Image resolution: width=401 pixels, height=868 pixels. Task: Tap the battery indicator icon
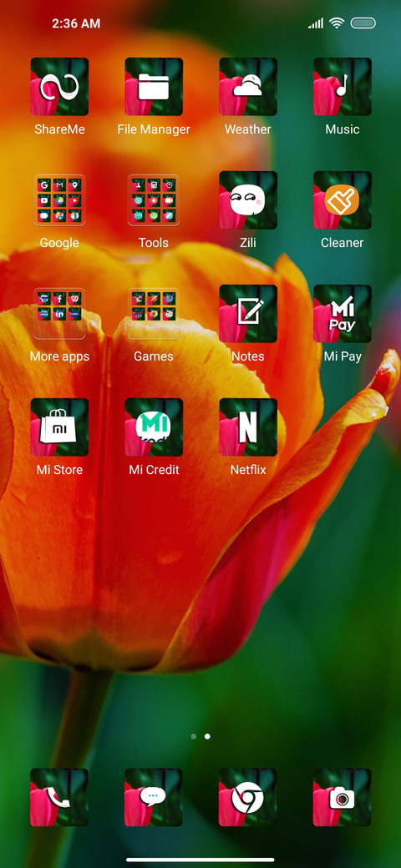click(363, 23)
